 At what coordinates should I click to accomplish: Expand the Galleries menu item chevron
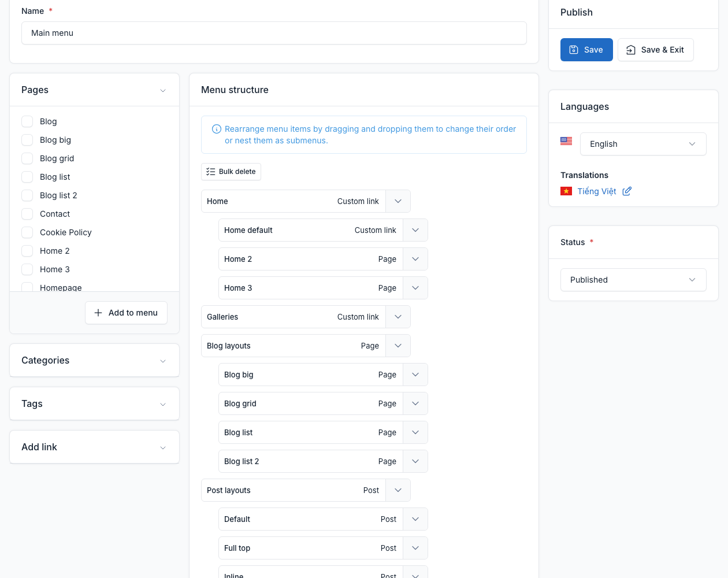coord(398,317)
